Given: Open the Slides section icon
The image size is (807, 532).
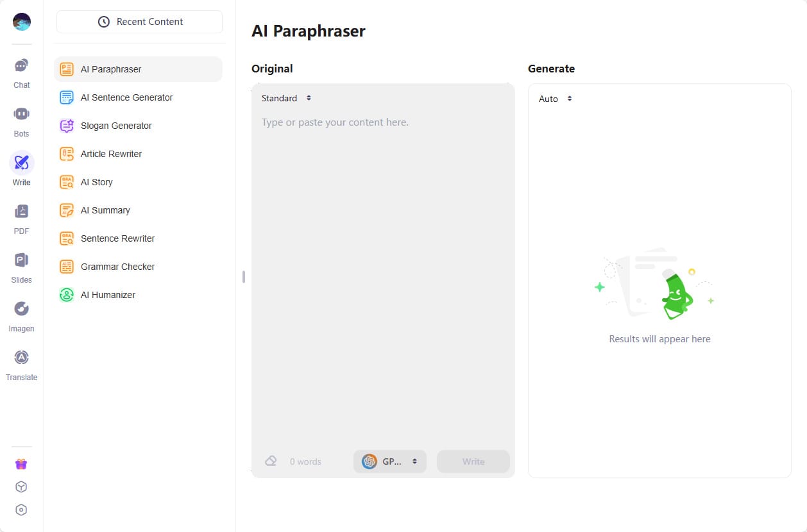Looking at the screenshot, I should 21,261.
